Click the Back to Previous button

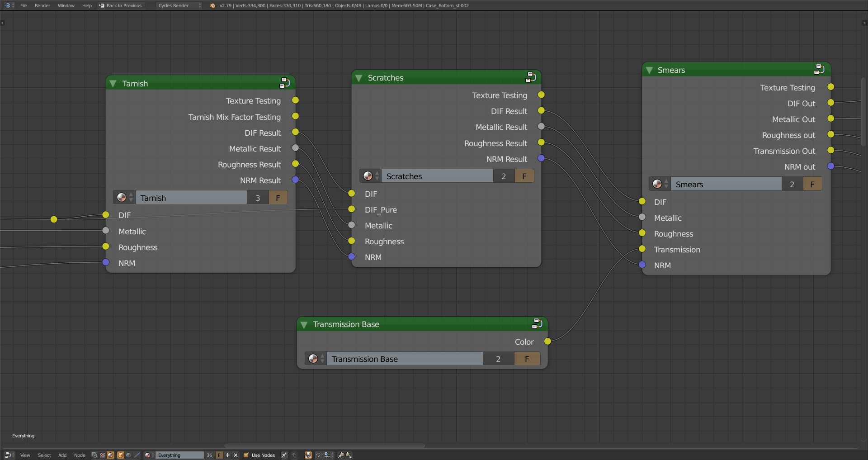(120, 5)
